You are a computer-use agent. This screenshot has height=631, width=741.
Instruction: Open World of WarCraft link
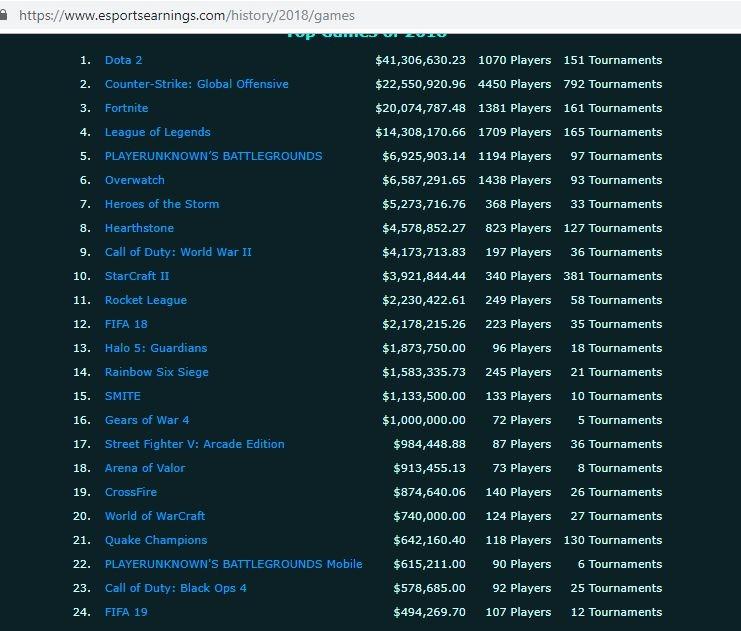click(155, 516)
